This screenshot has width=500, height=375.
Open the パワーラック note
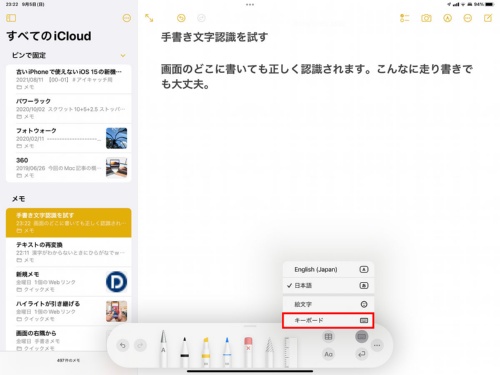(69, 109)
